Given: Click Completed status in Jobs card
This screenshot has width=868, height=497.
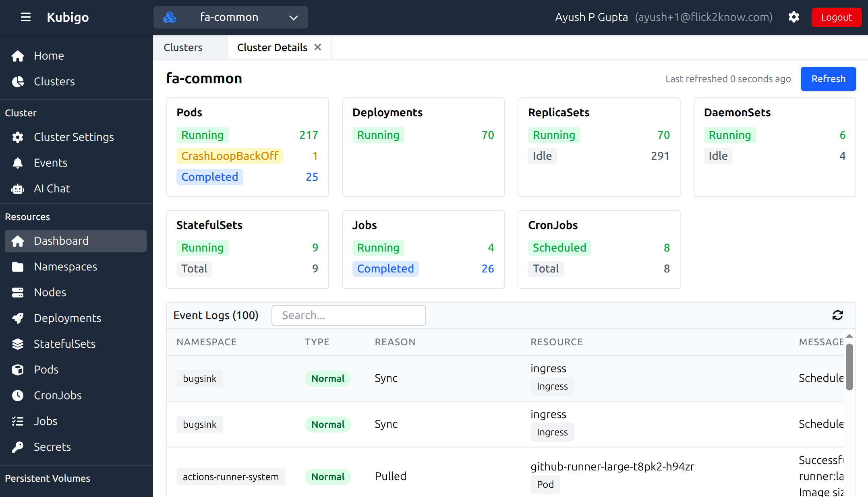Looking at the screenshot, I should click(x=385, y=269).
